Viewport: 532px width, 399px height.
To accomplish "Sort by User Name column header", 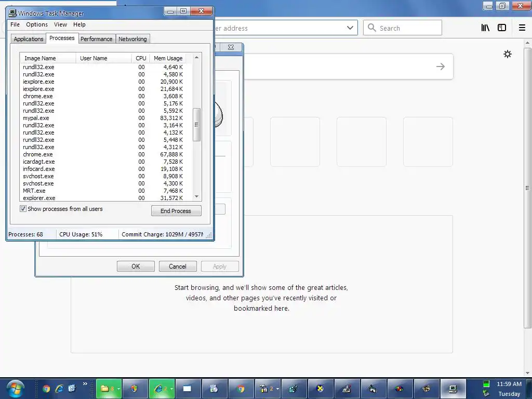I will click(x=103, y=58).
